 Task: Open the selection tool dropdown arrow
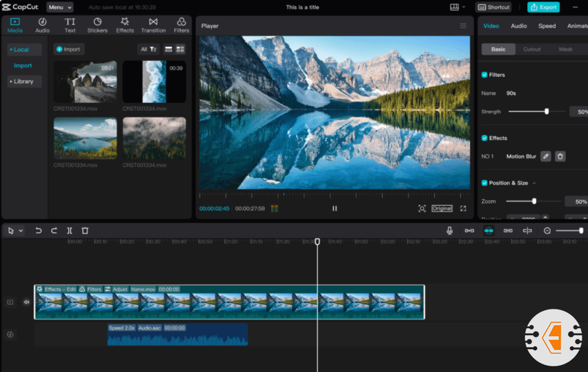tap(21, 231)
